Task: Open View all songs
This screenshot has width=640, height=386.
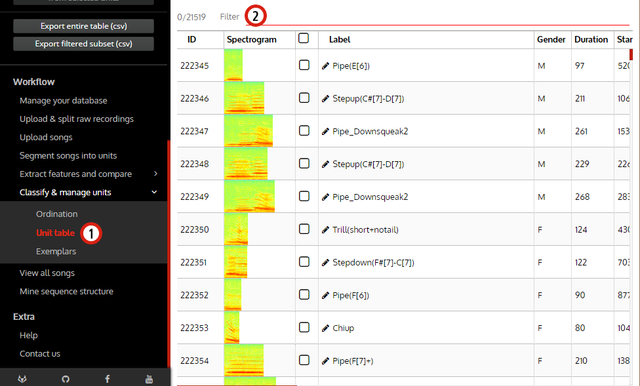Action: pos(47,273)
